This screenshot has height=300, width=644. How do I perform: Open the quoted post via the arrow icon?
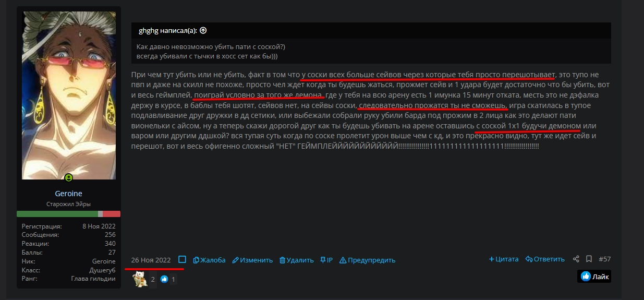203,30
